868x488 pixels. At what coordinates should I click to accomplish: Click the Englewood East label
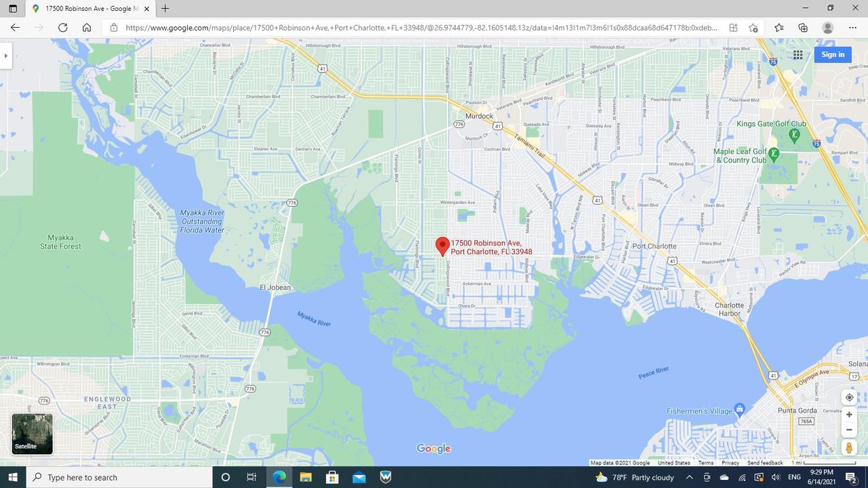click(x=107, y=403)
